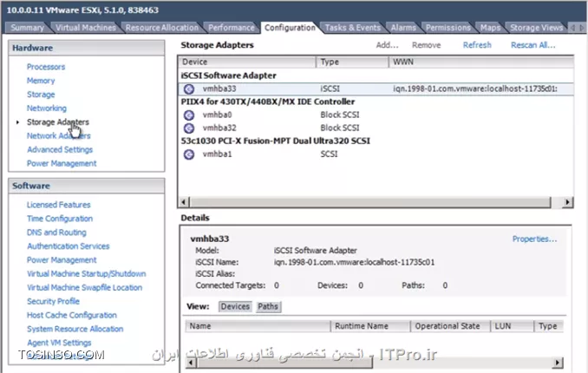This screenshot has height=373, width=588.
Task: Open Host Cache Configuration
Action: coord(72,315)
